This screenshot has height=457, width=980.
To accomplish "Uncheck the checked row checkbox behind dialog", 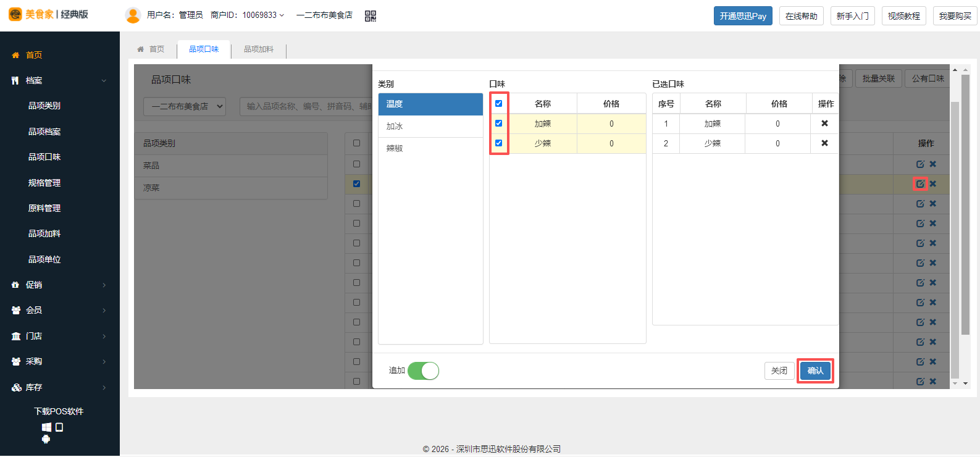I will coord(356,184).
